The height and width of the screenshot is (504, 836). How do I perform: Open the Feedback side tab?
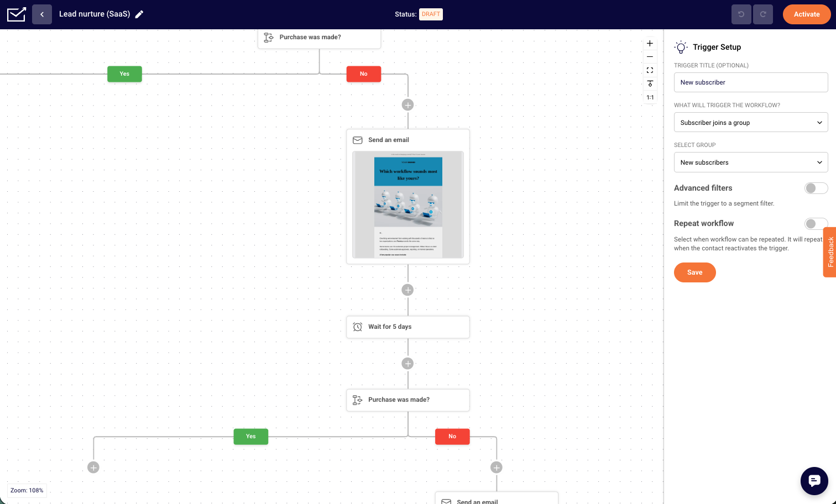click(x=830, y=252)
